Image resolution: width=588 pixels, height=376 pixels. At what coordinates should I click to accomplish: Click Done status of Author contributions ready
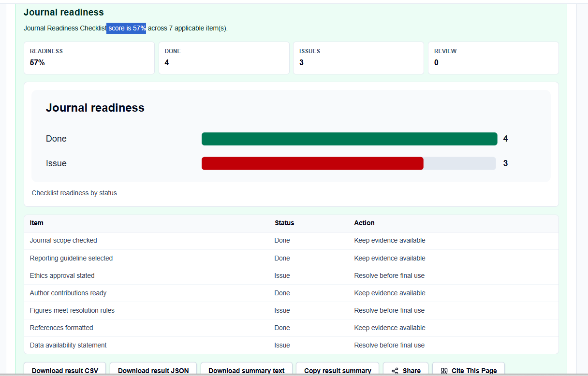282,293
